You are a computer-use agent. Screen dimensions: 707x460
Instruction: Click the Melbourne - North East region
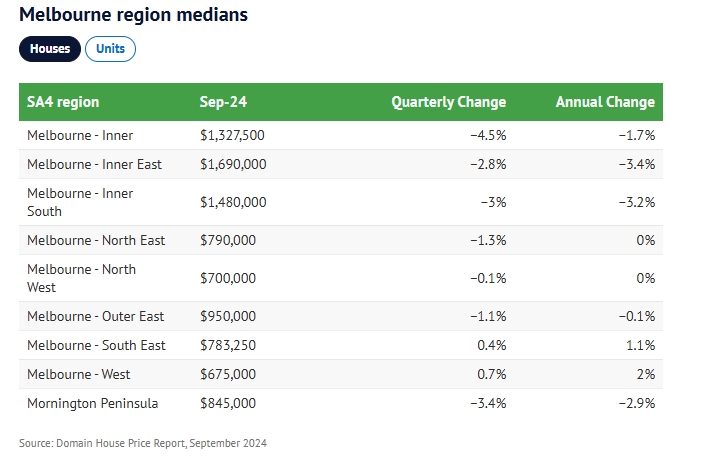tap(96, 240)
